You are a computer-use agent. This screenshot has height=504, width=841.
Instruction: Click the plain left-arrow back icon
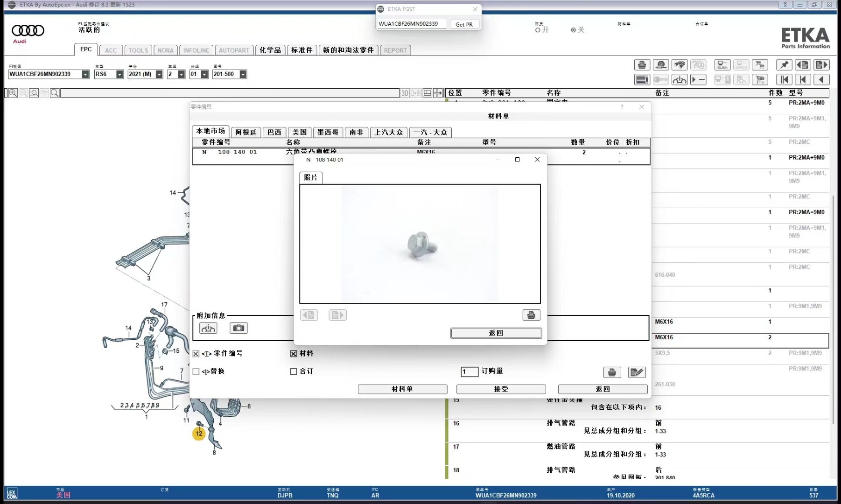point(821,80)
